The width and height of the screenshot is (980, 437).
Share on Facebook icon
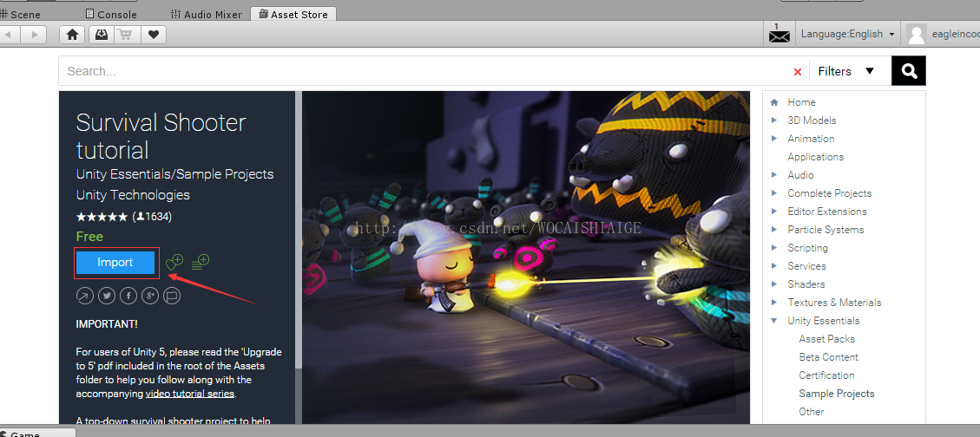(x=128, y=296)
